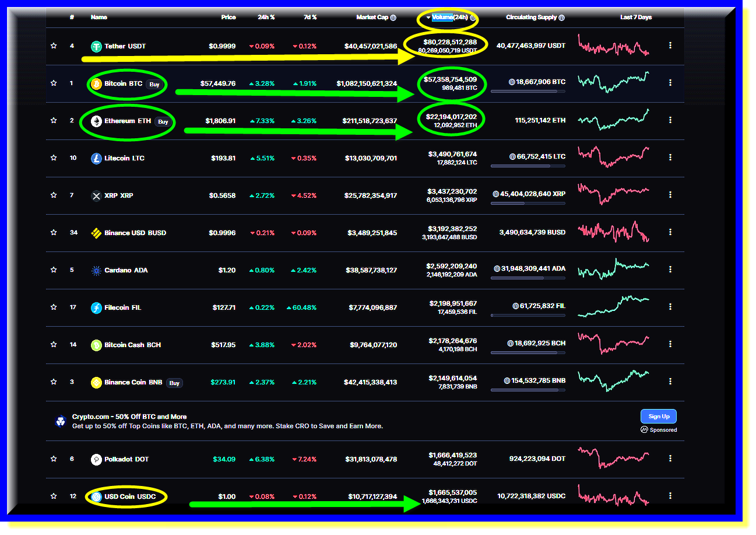Star Cardano ADA as favorite

click(x=54, y=270)
